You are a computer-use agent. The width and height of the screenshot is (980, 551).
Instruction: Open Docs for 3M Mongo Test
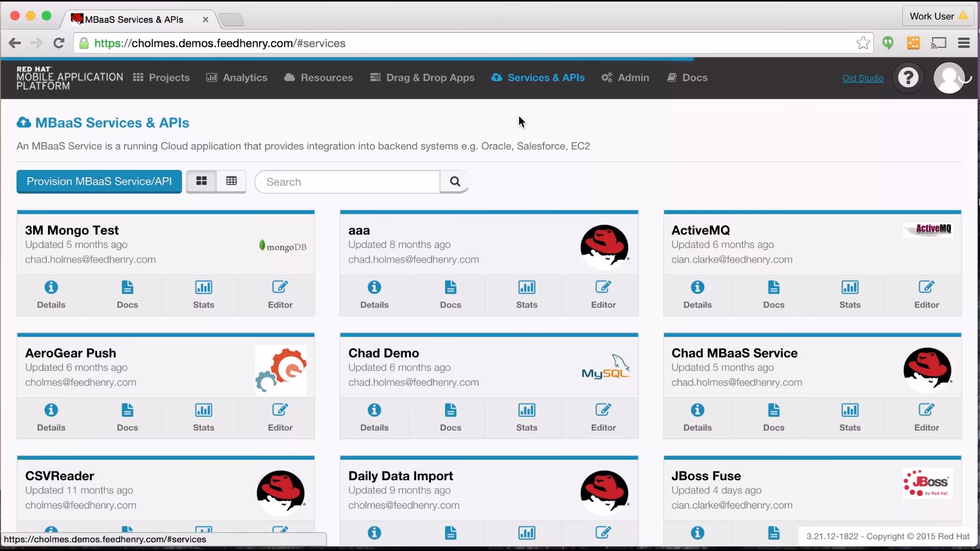point(127,295)
